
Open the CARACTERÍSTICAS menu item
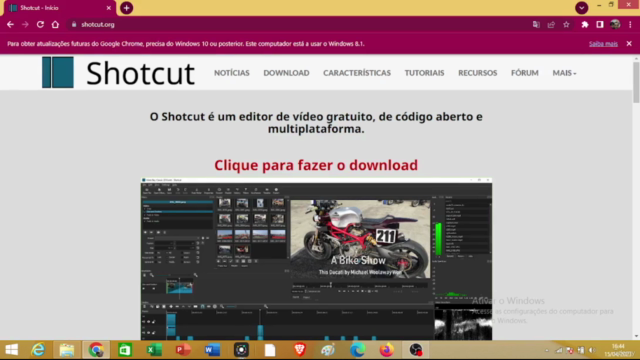pyautogui.click(x=357, y=73)
